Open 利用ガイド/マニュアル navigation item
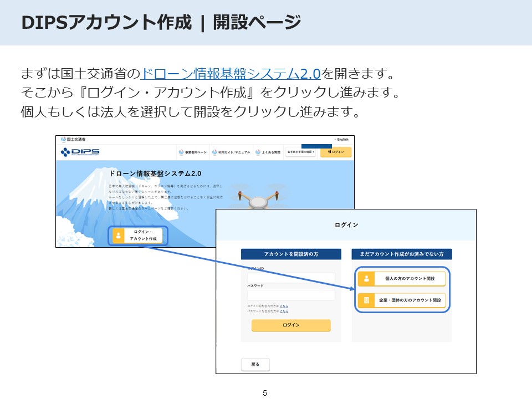The width and height of the screenshot is (532, 399). point(231,152)
